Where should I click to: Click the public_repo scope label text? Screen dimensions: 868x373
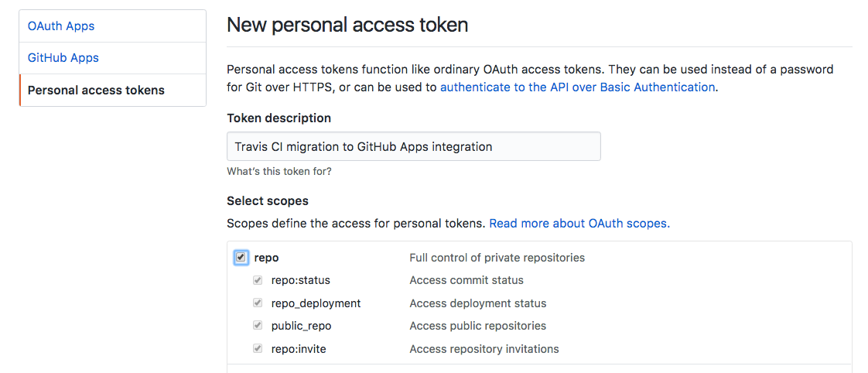coord(301,326)
